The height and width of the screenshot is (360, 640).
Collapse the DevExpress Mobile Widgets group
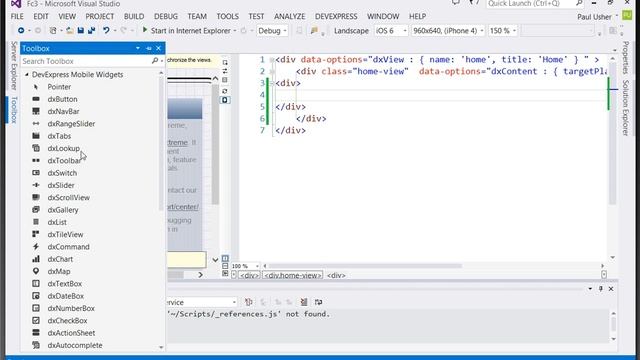27,74
